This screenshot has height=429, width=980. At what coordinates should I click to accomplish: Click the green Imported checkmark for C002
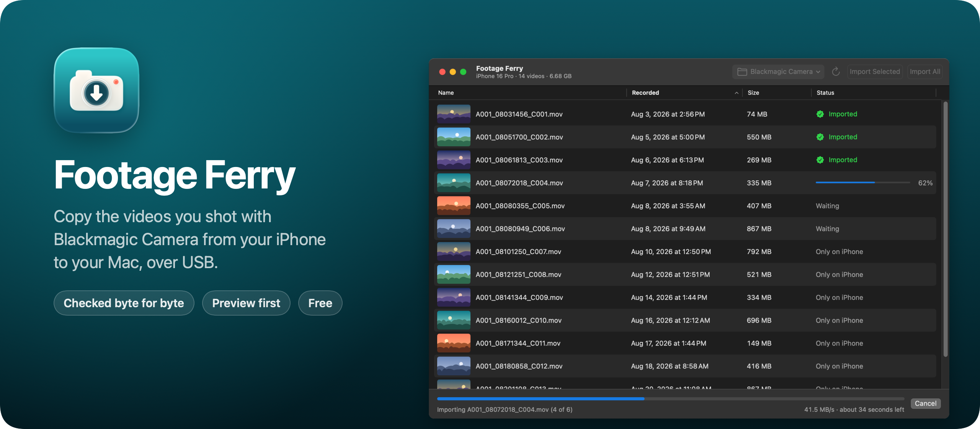[820, 137]
